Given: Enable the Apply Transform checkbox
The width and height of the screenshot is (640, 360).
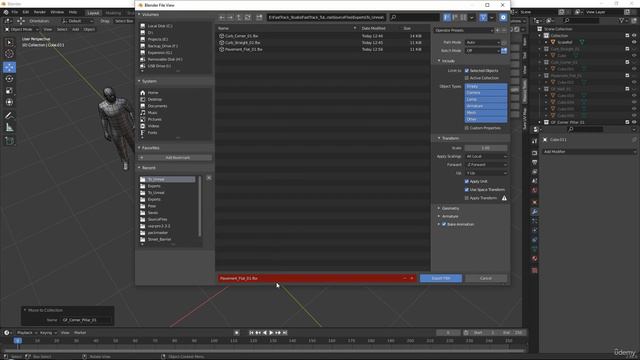Looking at the screenshot, I should [467, 198].
